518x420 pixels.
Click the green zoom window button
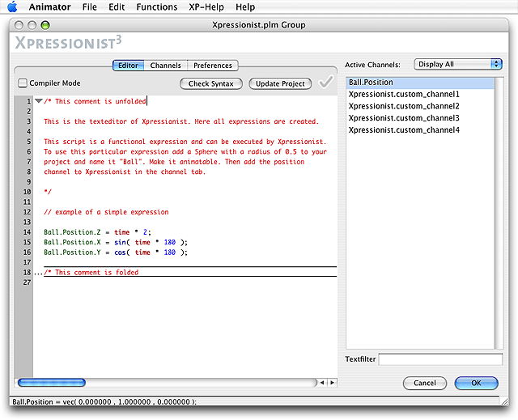[x=45, y=25]
